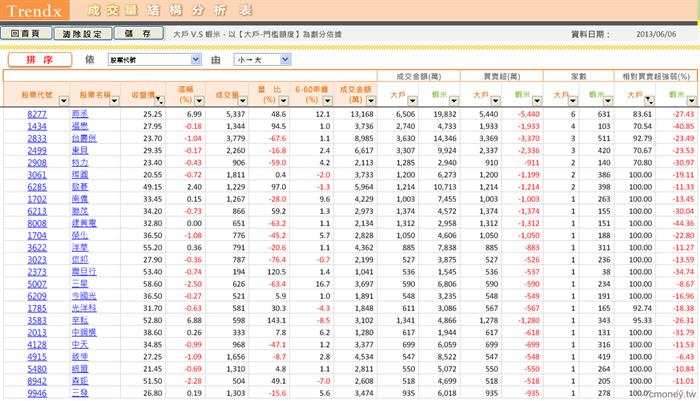
Task: Open filter arrow for 股票名稱 column
Action: click(114, 100)
